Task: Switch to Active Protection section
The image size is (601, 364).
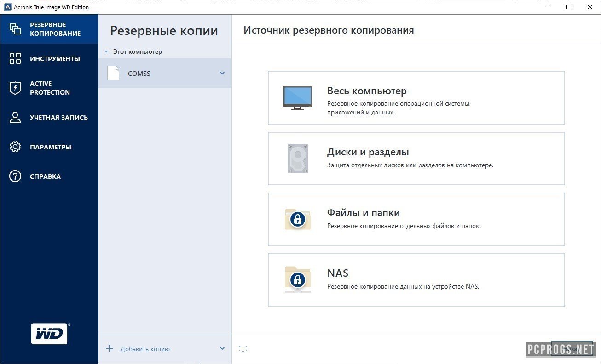Action: click(x=49, y=88)
